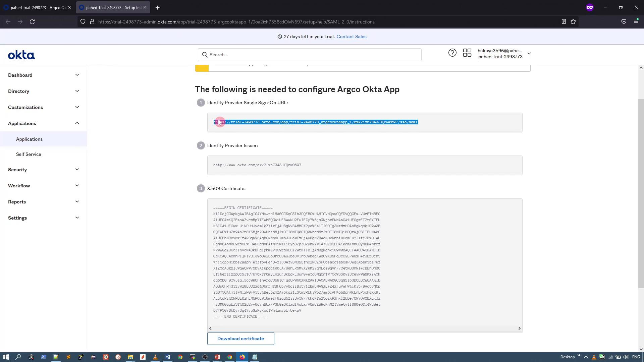Collapse the Applications menu section
Image resolution: width=644 pixels, height=362 pixels.
(x=43, y=123)
